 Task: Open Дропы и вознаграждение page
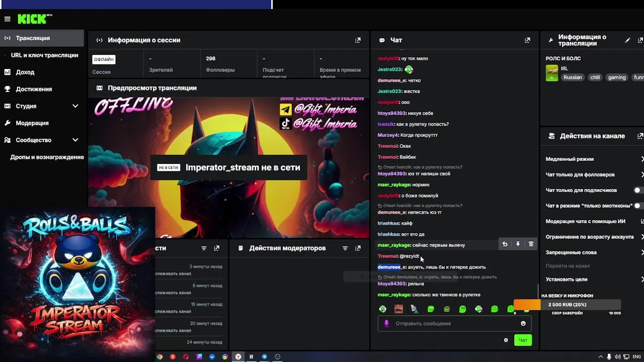(x=47, y=157)
